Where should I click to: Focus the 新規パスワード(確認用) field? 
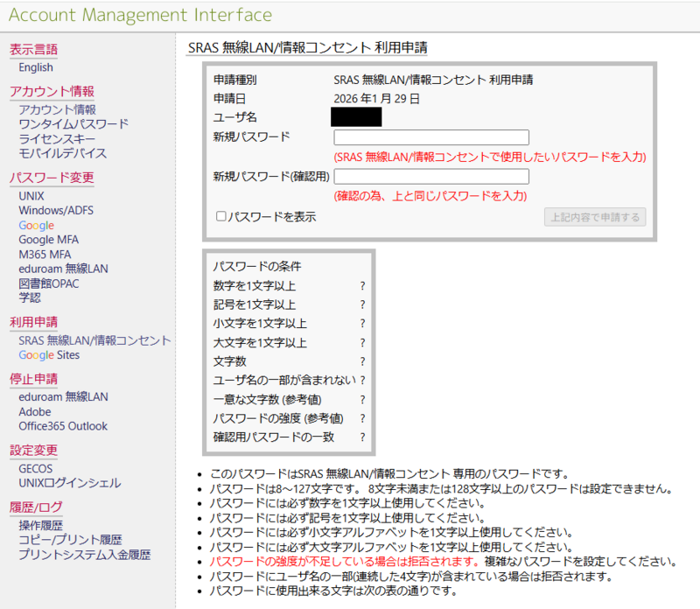431,177
